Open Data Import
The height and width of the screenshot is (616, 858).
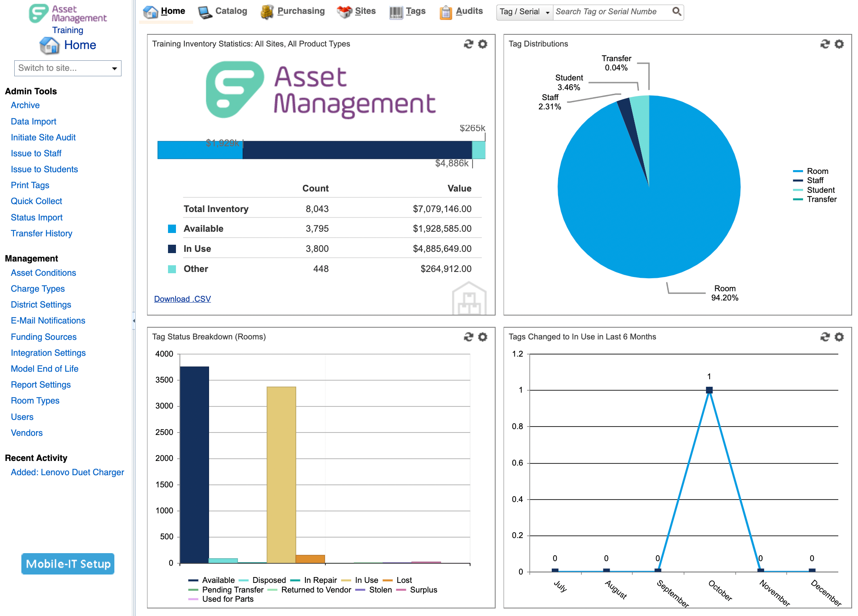click(x=34, y=122)
